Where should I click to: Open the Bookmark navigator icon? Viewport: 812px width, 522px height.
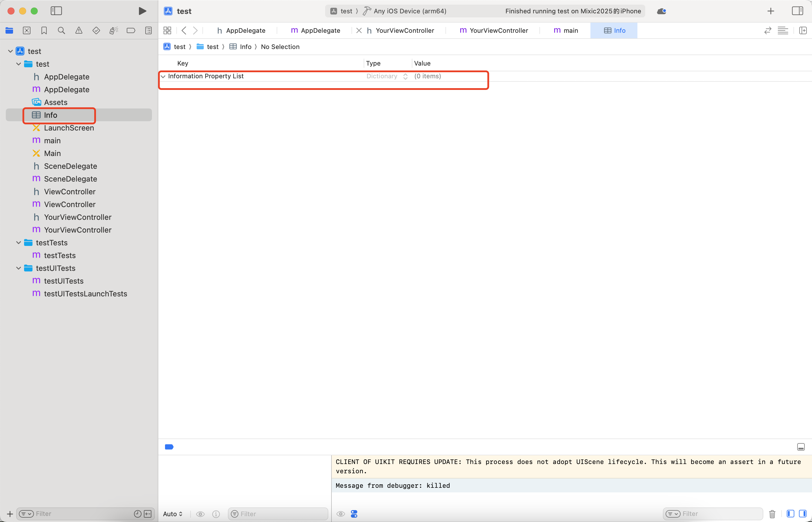point(44,30)
